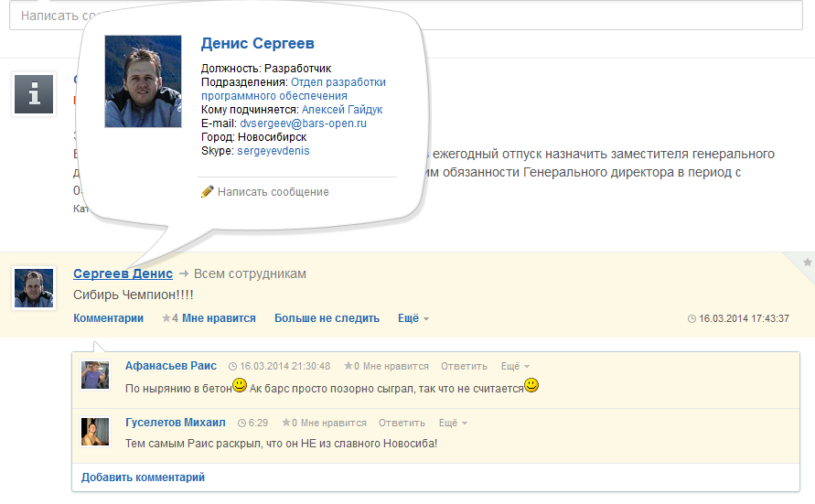Click the star in Гуселетов Михаил comment
The width and height of the screenshot is (815, 504).
[x=286, y=423]
